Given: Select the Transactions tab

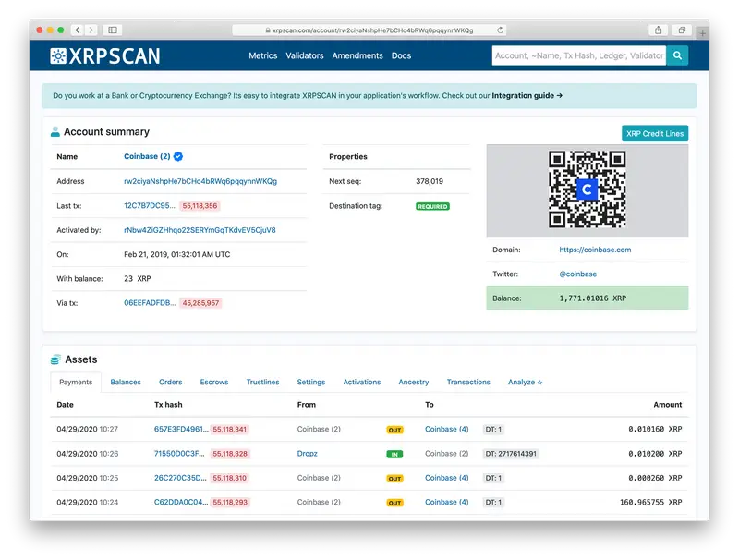Looking at the screenshot, I should coord(468,382).
